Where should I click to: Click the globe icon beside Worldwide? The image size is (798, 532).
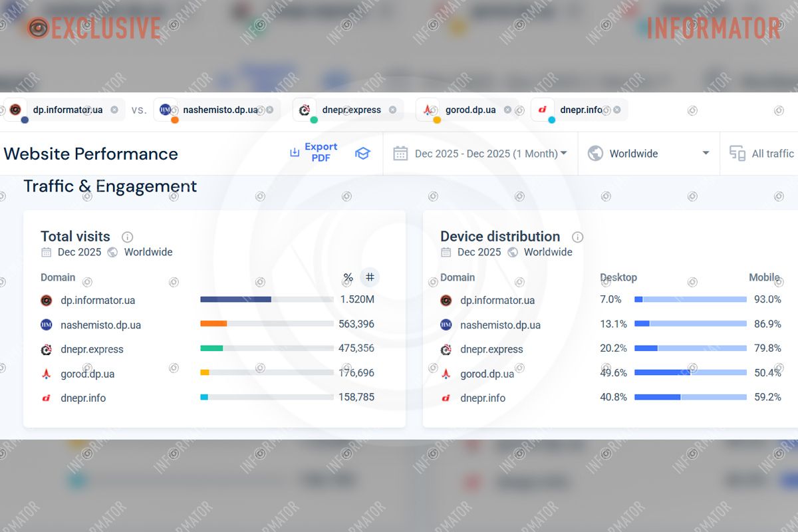click(x=595, y=153)
